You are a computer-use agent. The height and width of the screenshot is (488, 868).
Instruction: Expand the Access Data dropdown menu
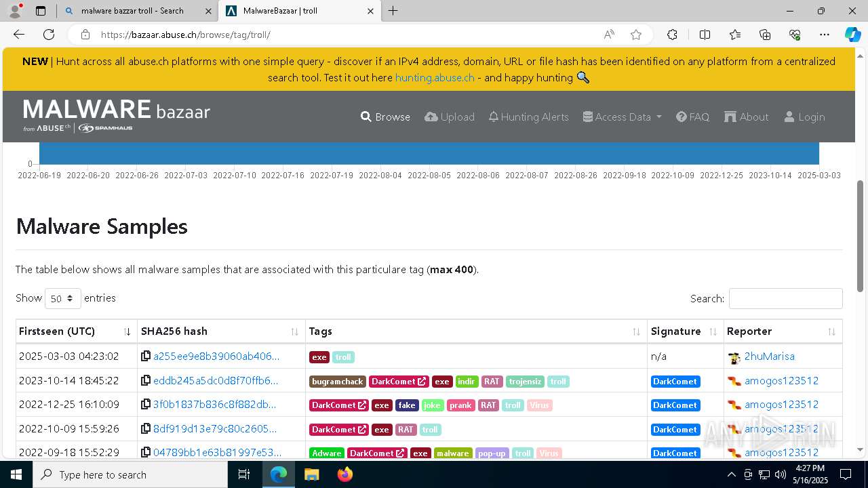622,117
